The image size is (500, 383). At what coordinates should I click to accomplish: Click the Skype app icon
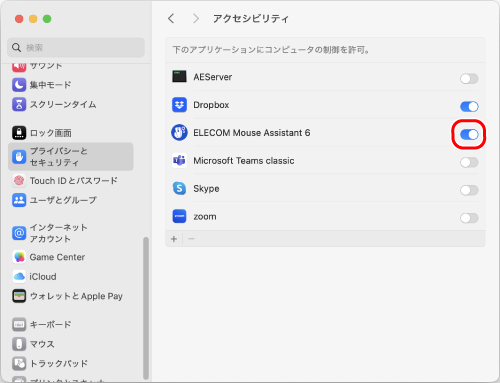[x=179, y=188]
